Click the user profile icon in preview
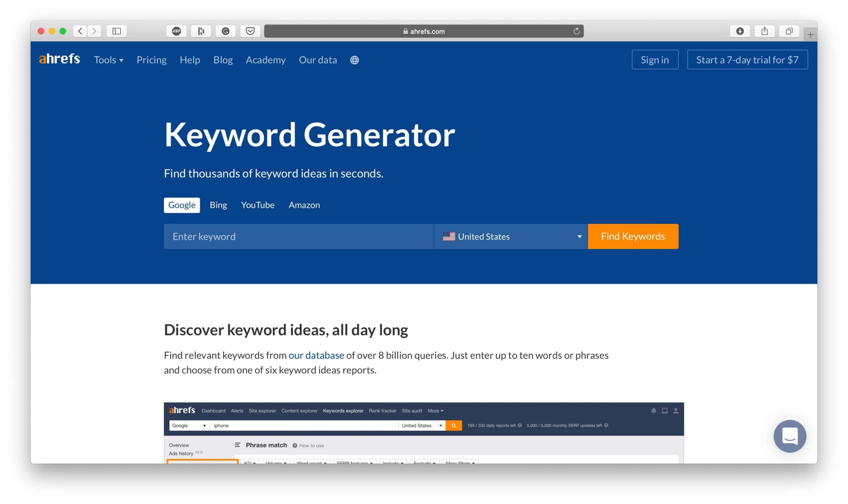Image resolution: width=848 pixels, height=504 pixels. (x=676, y=411)
